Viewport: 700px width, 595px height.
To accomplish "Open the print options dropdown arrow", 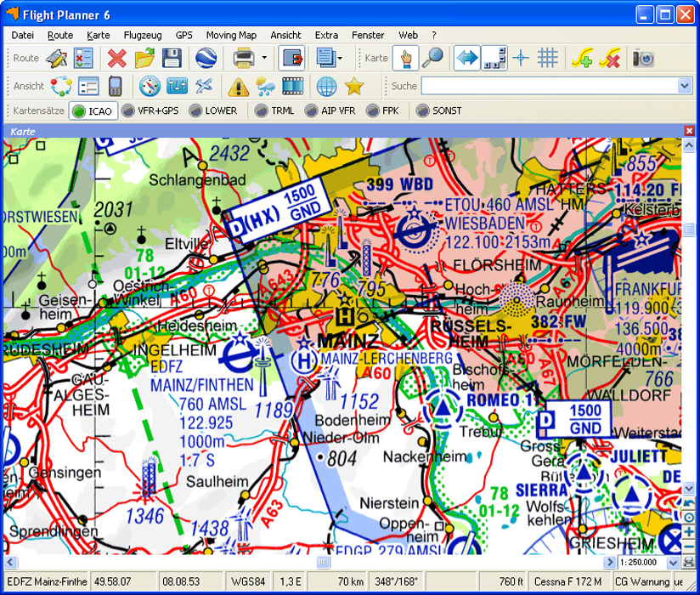I will (264, 58).
